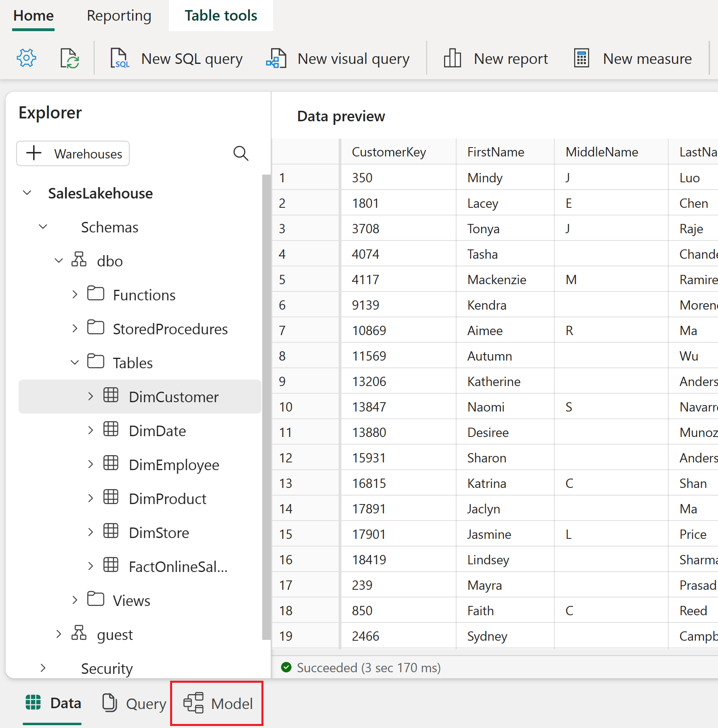Select the Table tools tab
The width and height of the screenshot is (718, 728).
[221, 16]
